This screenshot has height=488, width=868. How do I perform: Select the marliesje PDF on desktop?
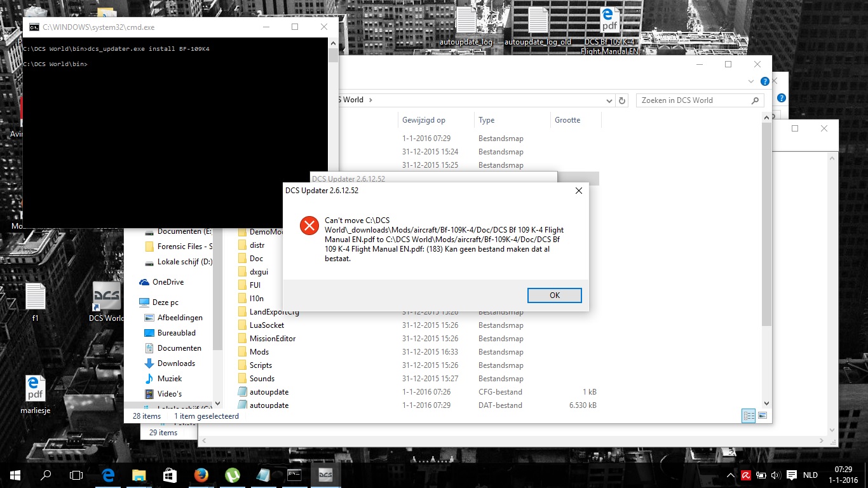tap(35, 395)
